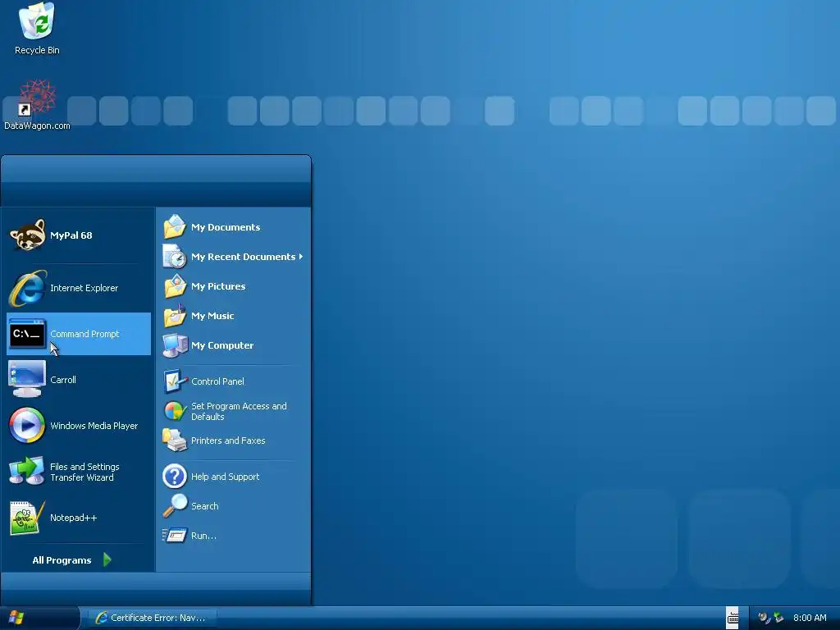Open the My Computer icon
Image resolution: width=840 pixels, height=630 pixels.
click(x=175, y=345)
